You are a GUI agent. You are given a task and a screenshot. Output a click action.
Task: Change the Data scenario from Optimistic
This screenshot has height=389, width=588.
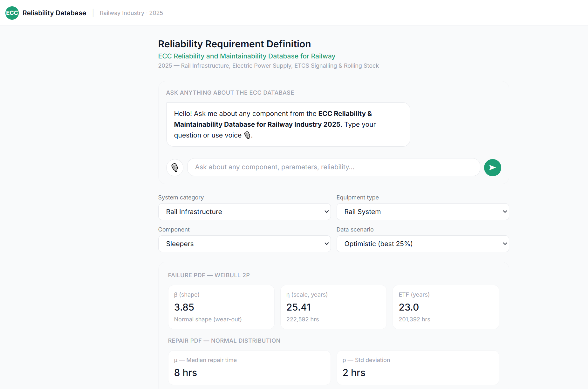point(422,244)
